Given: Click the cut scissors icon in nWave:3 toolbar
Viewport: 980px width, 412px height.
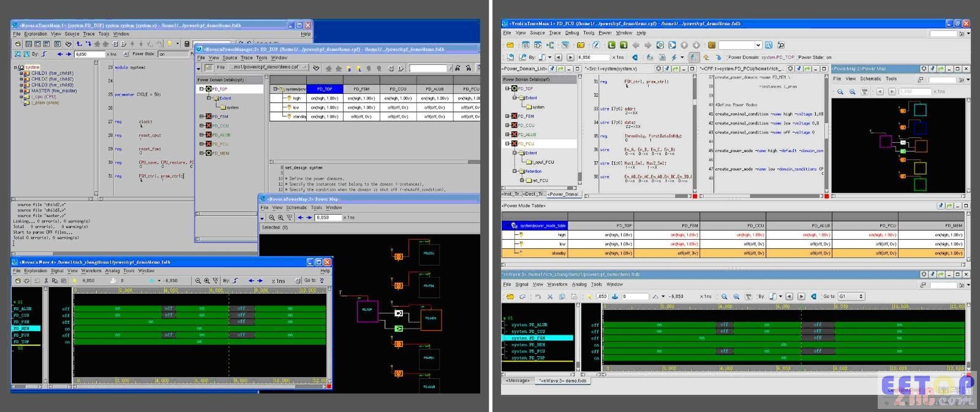Looking at the screenshot, I should [x=549, y=297].
